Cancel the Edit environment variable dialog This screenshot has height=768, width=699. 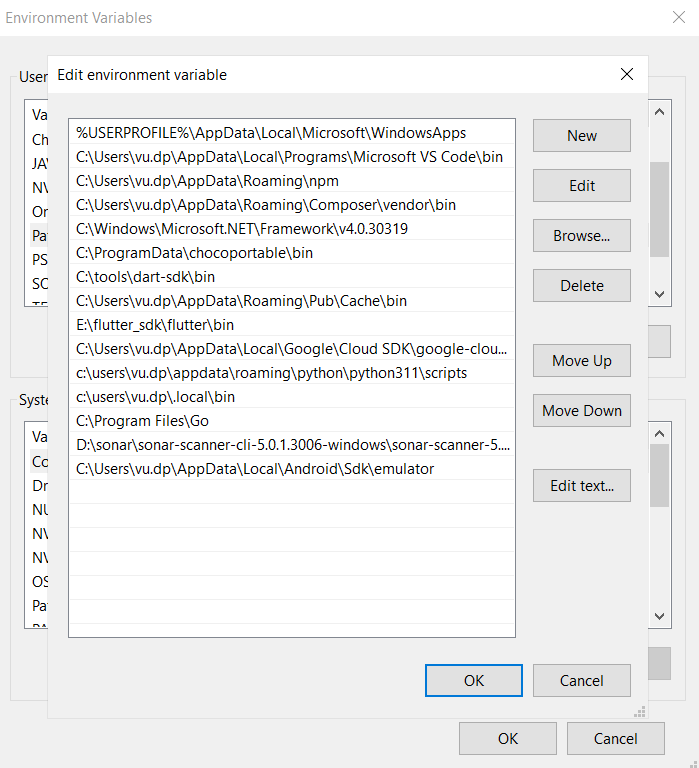pyautogui.click(x=581, y=681)
